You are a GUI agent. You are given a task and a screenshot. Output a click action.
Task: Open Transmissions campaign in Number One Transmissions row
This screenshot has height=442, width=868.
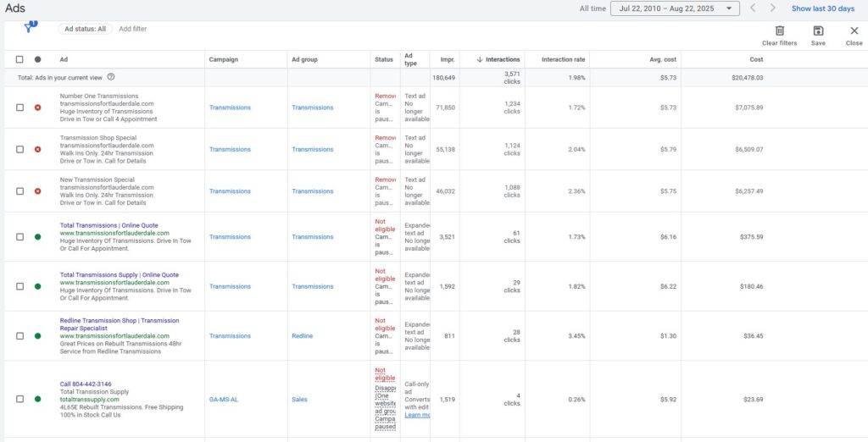pyautogui.click(x=230, y=108)
